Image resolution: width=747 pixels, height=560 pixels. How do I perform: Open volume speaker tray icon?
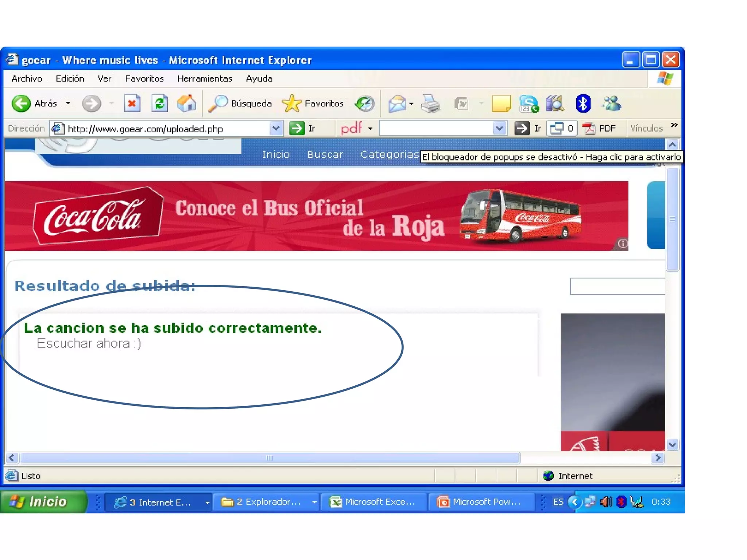[606, 502]
